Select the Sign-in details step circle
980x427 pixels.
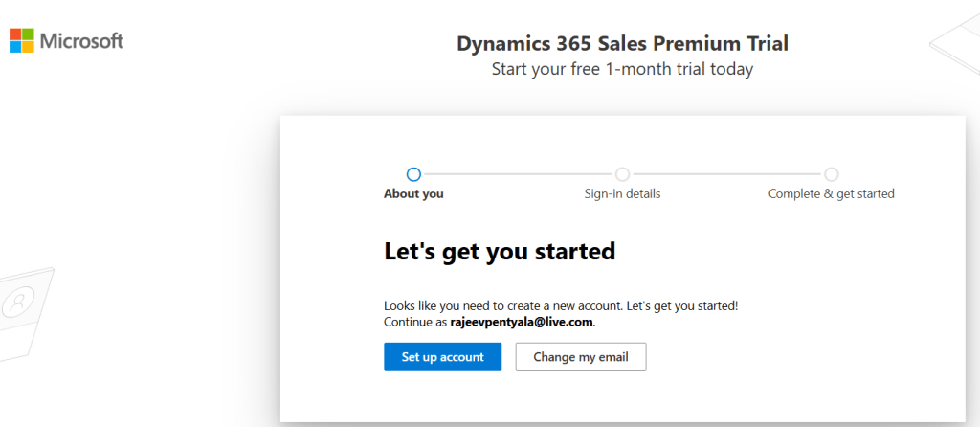pyautogui.click(x=622, y=174)
